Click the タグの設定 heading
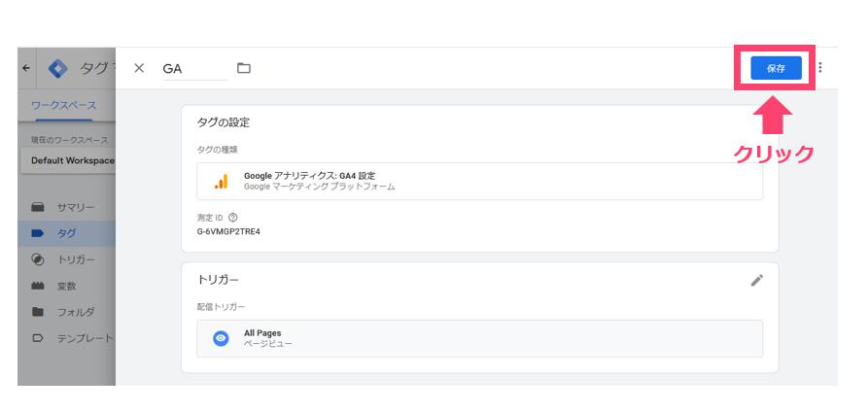868x412 pixels. (224, 122)
